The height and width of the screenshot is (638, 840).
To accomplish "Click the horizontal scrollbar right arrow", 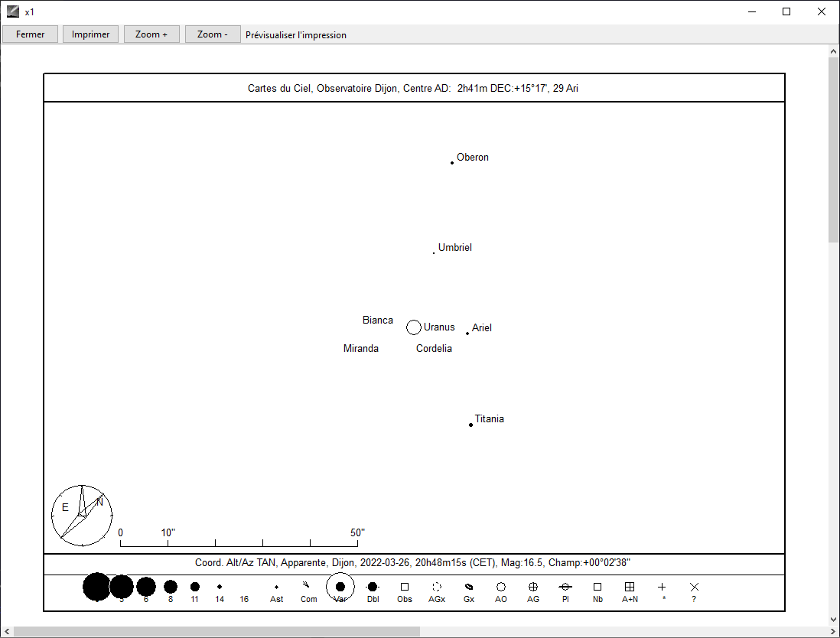I will [820, 632].
